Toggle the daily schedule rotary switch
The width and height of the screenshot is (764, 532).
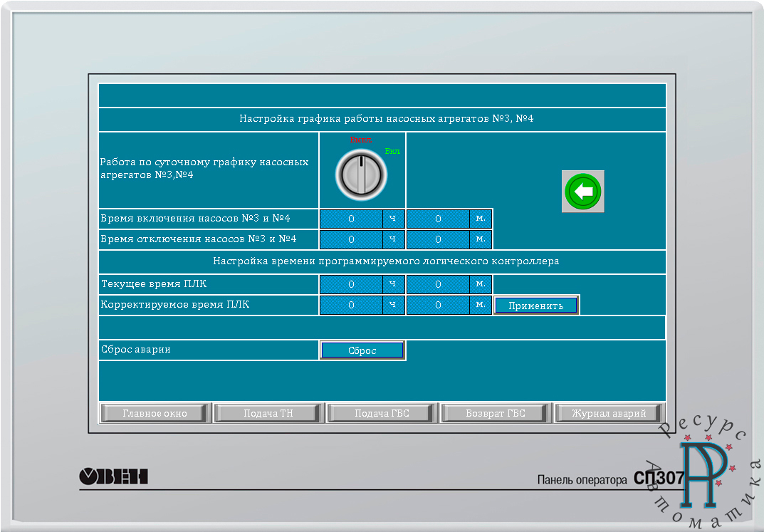point(361,174)
